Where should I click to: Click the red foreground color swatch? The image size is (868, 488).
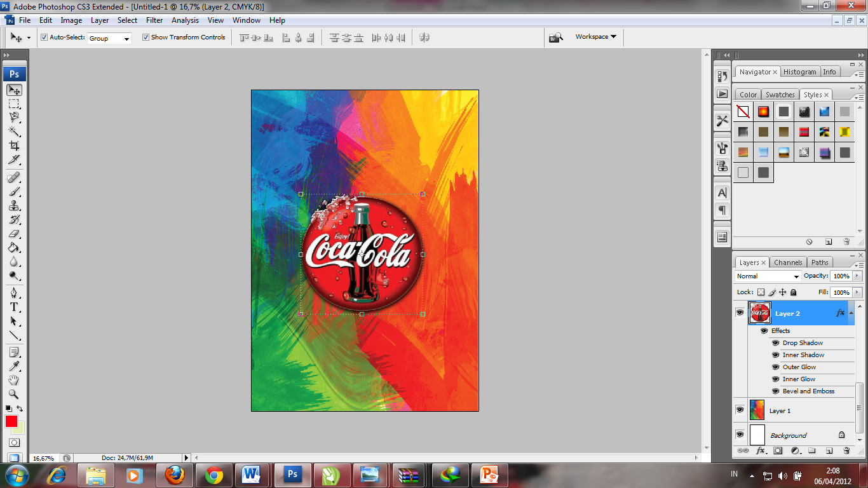[x=11, y=421]
